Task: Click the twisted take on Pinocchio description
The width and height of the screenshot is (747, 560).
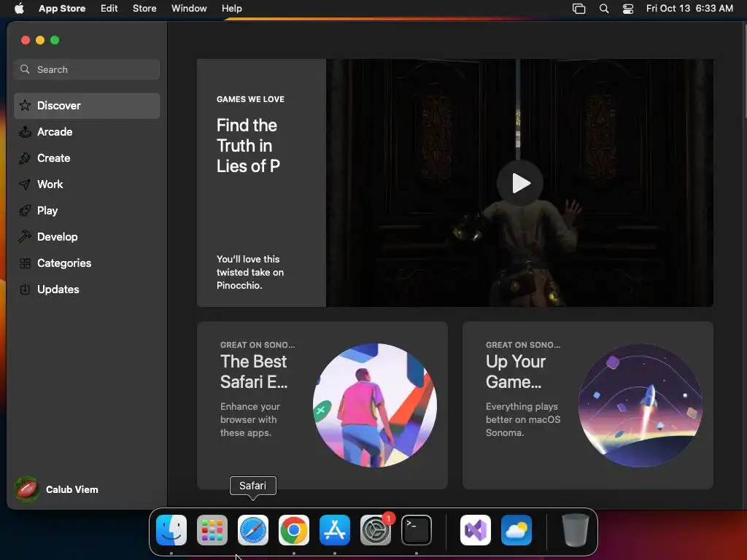Action: coord(250,273)
